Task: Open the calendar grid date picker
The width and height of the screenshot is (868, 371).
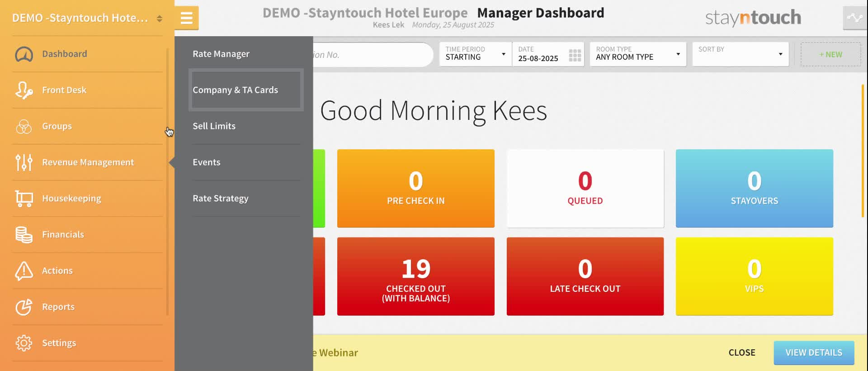Action: (x=575, y=55)
